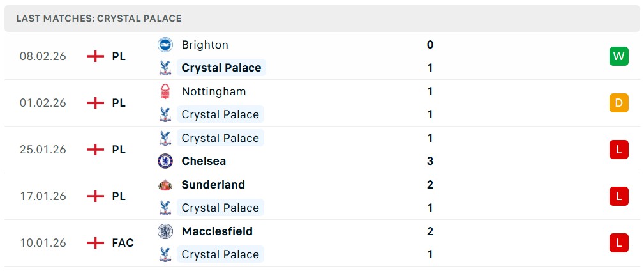644x271 pixels.
Task: Click the red L badge for Sunderland match
Action: tap(618, 196)
